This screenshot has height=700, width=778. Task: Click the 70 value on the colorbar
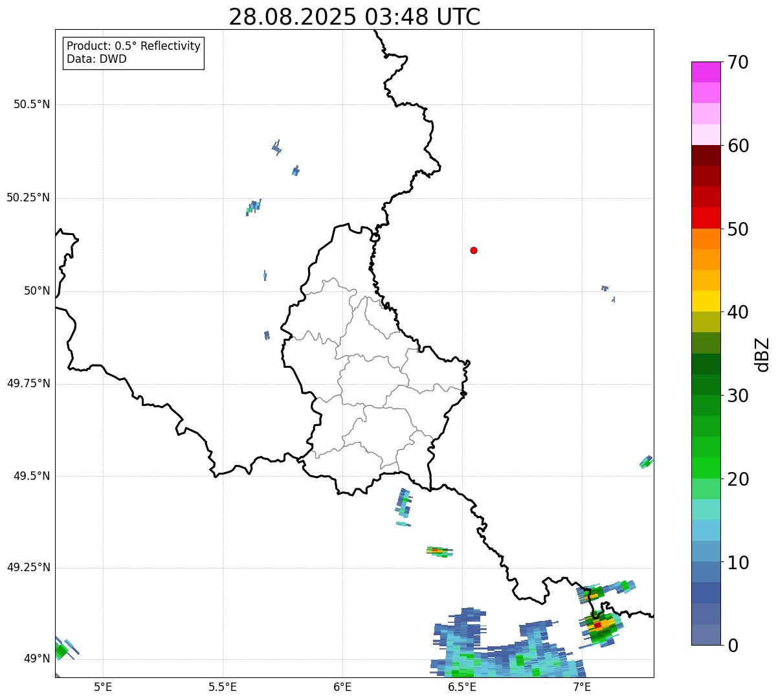[x=738, y=62]
